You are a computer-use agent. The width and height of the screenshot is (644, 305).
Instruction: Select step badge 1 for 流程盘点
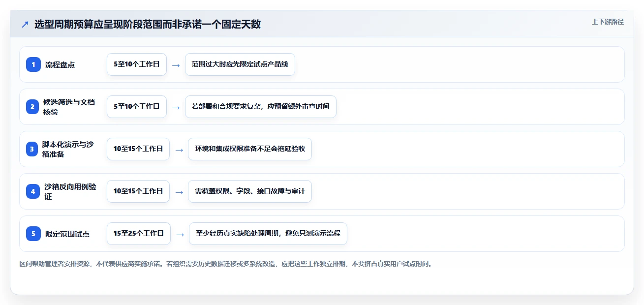(33, 64)
